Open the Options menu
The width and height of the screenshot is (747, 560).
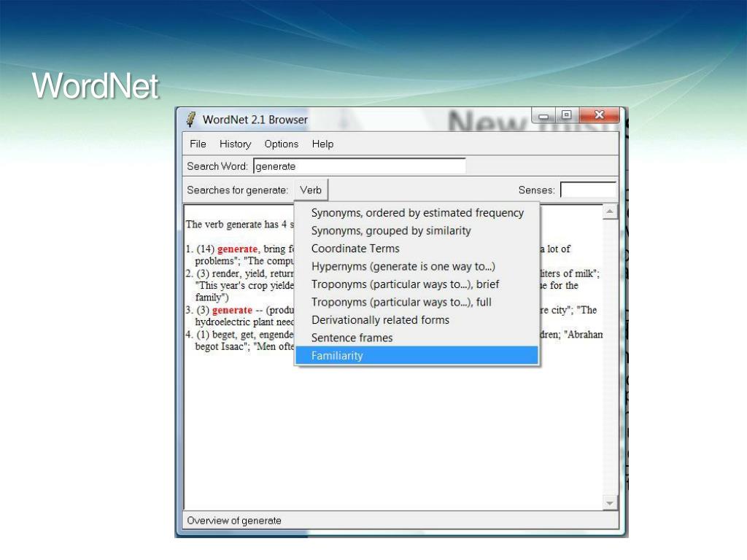click(281, 144)
